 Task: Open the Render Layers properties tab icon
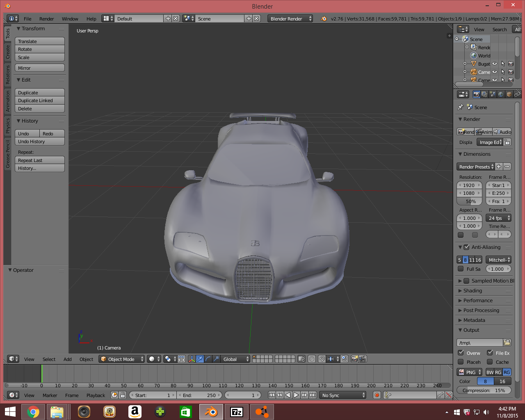click(484, 94)
